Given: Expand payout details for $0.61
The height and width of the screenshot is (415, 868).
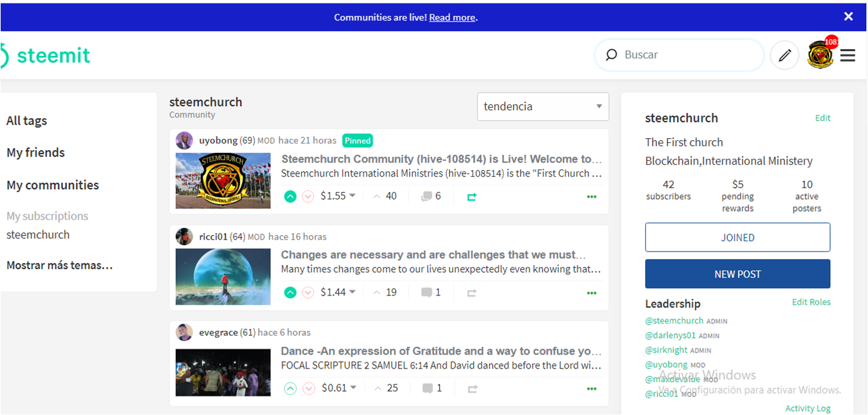Looking at the screenshot, I should click(338, 388).
